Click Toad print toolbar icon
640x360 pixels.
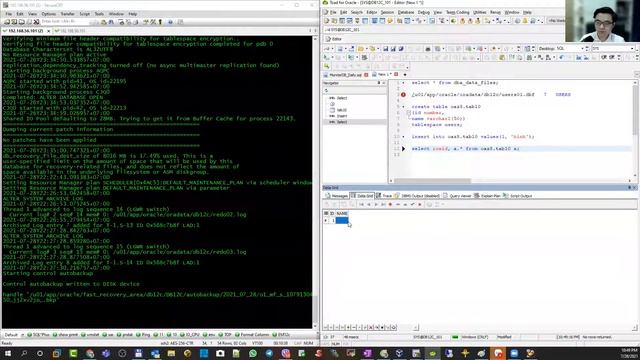(427, 49)
